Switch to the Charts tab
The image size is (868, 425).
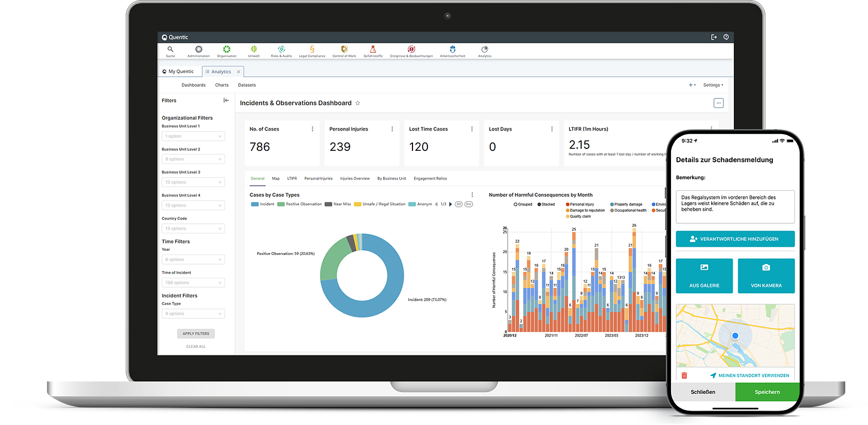[221, 85]
